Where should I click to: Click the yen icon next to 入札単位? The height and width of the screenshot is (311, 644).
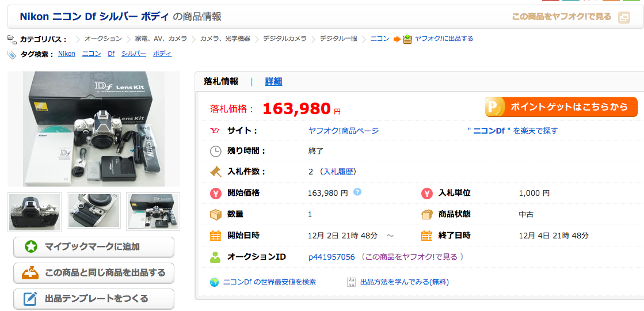(427, 193)
